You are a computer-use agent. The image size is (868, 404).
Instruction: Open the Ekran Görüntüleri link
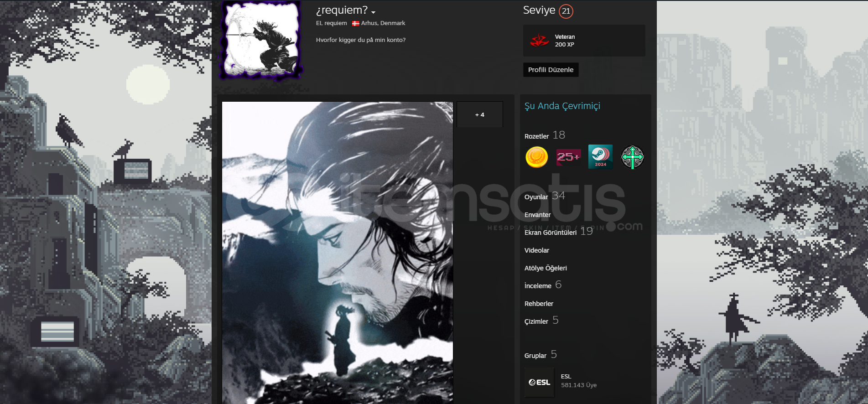tap(551, 233)
